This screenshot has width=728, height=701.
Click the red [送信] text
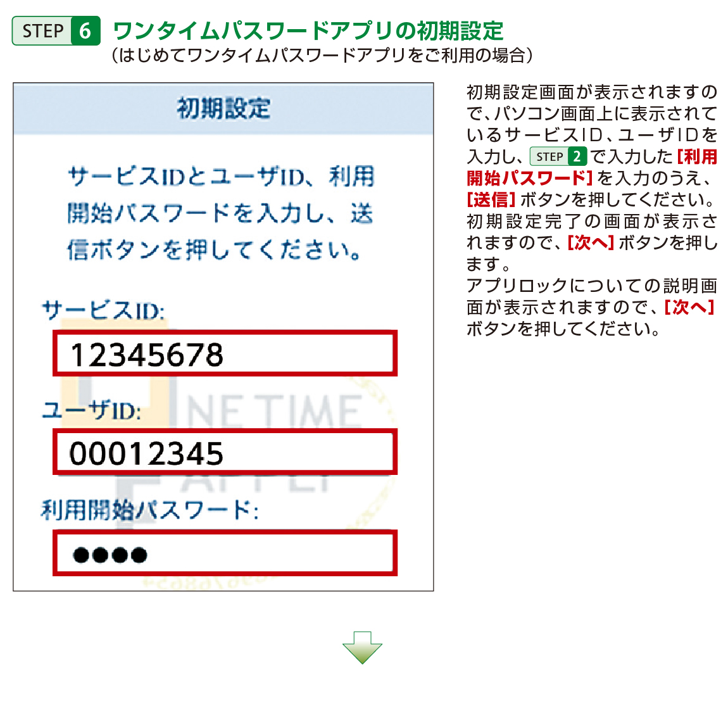click(x=491, y=199)
